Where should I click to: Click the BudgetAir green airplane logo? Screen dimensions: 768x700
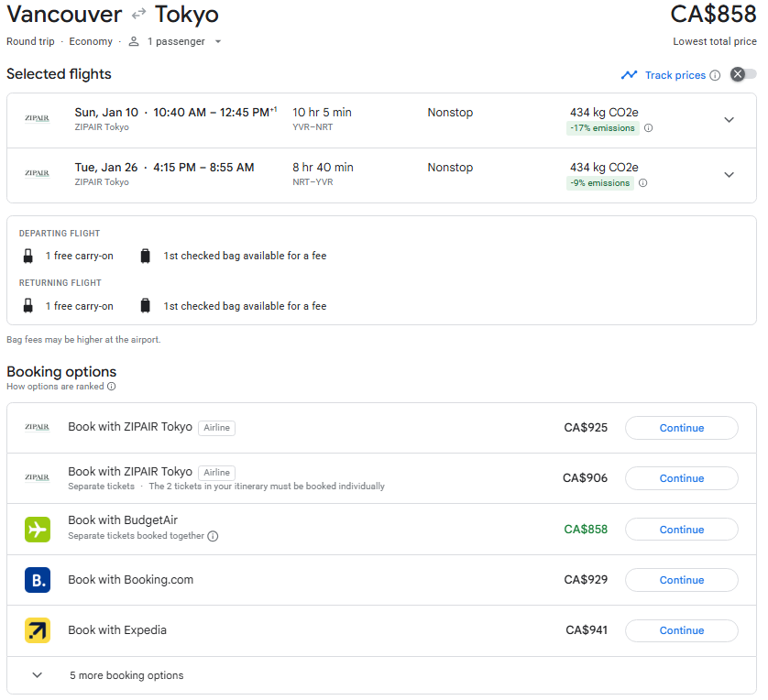pyautogui.click(x=38, y=530)
